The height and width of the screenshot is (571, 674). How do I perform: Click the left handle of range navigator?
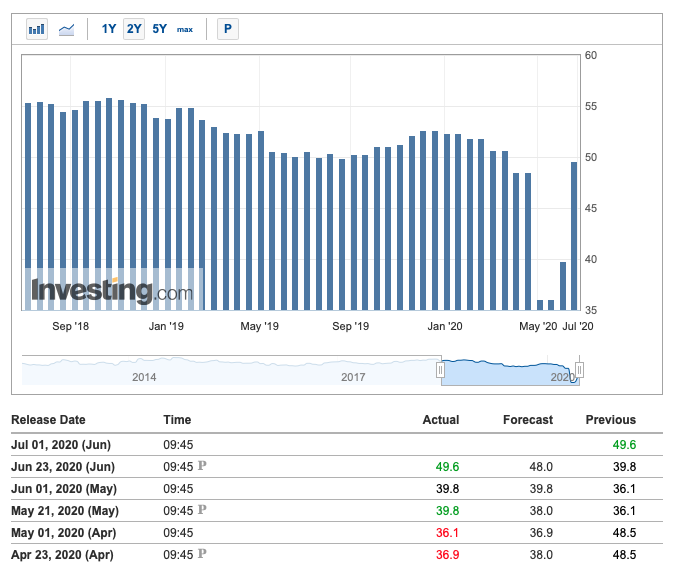click(x=440, y=370)
